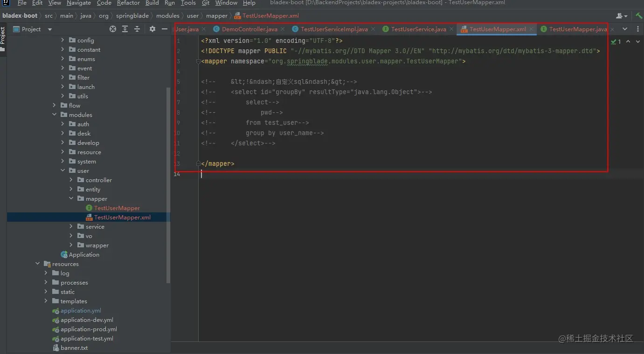644x354 pixels.
Task: Hide the Project tool window
Action: pos(164,29)
